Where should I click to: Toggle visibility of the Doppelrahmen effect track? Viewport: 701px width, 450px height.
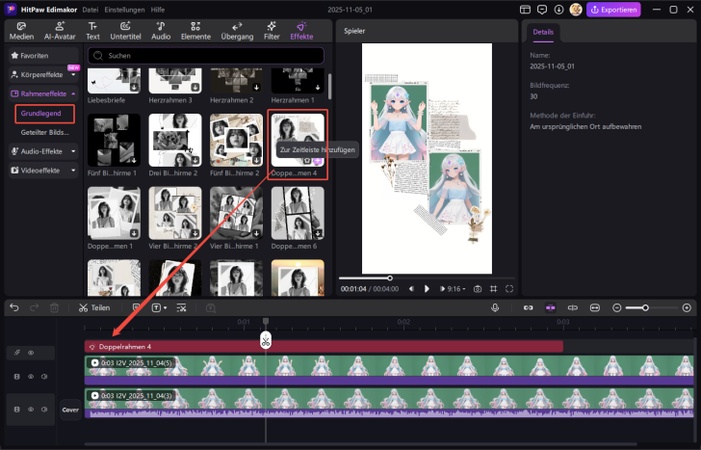coord(31,352)
